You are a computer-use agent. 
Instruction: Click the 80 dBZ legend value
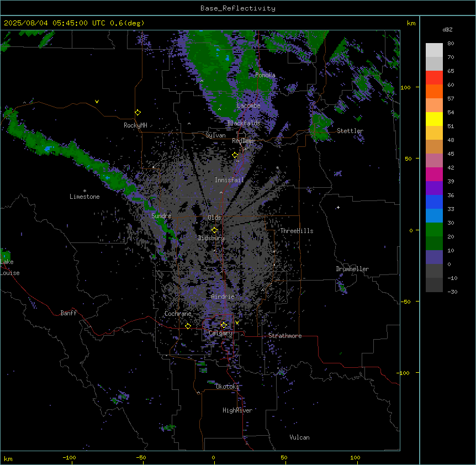[x=451, y=44]
